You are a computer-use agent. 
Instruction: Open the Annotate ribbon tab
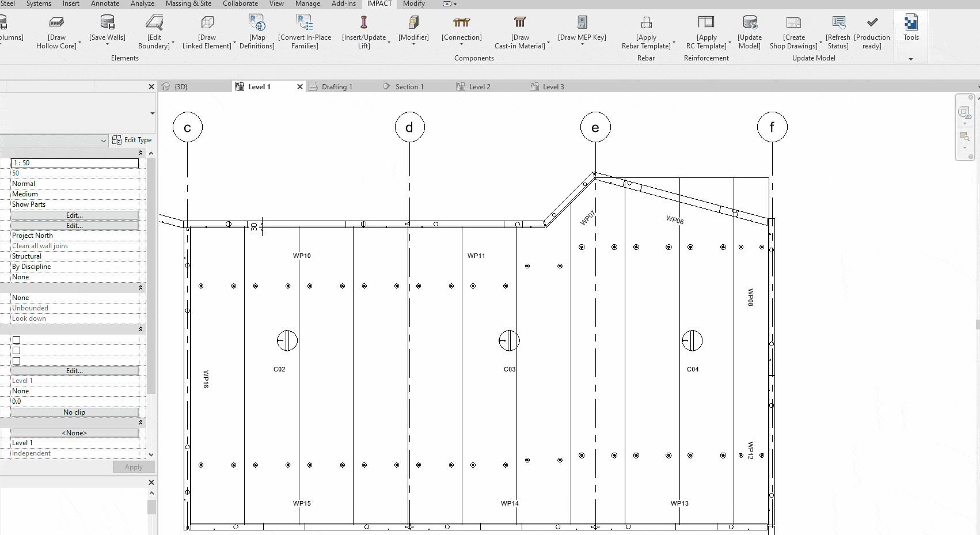105,3
